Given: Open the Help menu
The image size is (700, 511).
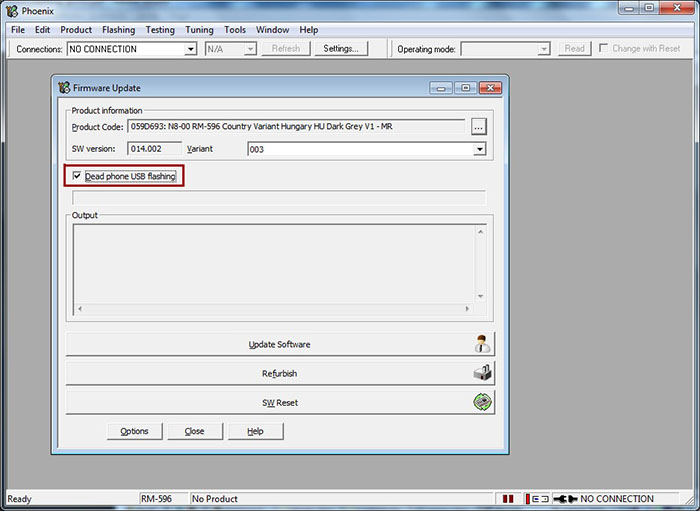Looking at the screenshot, I should [308, 30].
